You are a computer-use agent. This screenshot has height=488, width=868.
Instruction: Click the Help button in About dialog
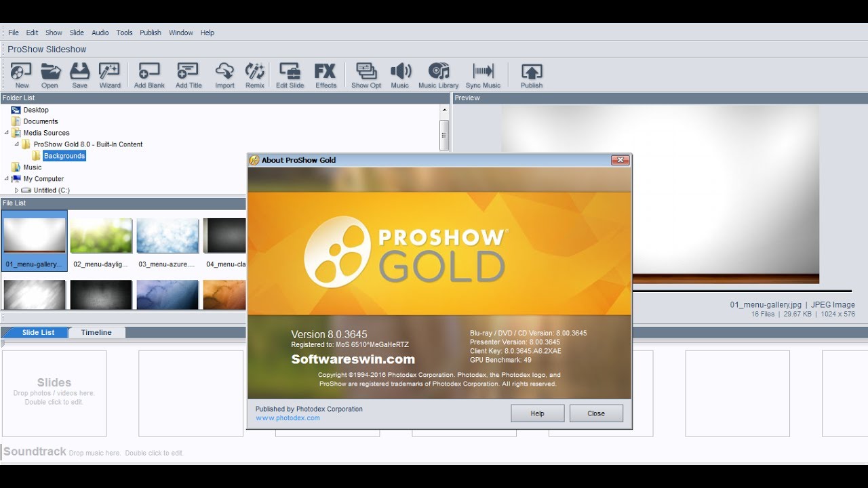[537, 413]
